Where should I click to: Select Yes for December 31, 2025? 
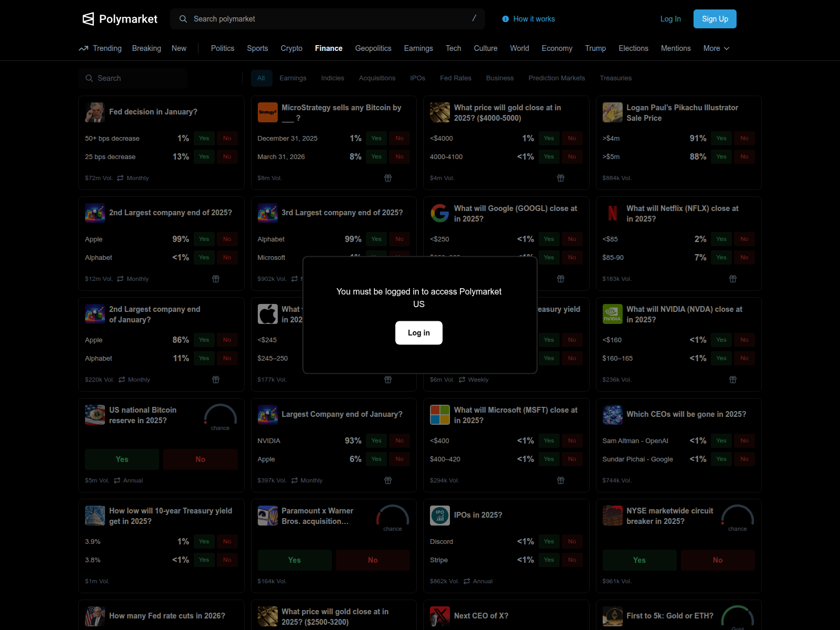[x=376, y=139]
